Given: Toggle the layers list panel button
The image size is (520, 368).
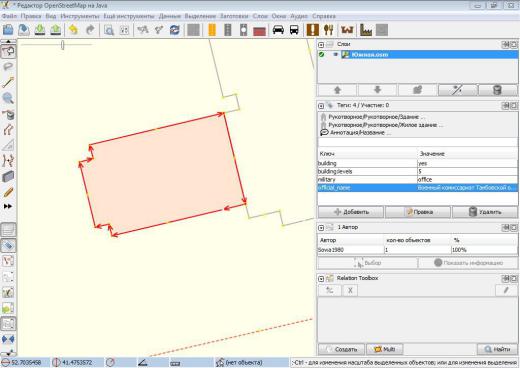Looking at the screenshot, I should tap(8, 230).
